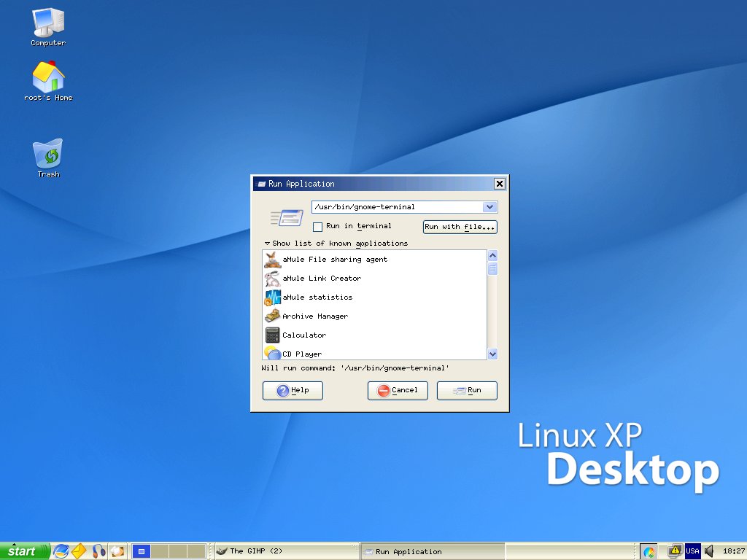Switch to the second workspace in the pager
Screen dimensions: 747x560
coord(160,551)
